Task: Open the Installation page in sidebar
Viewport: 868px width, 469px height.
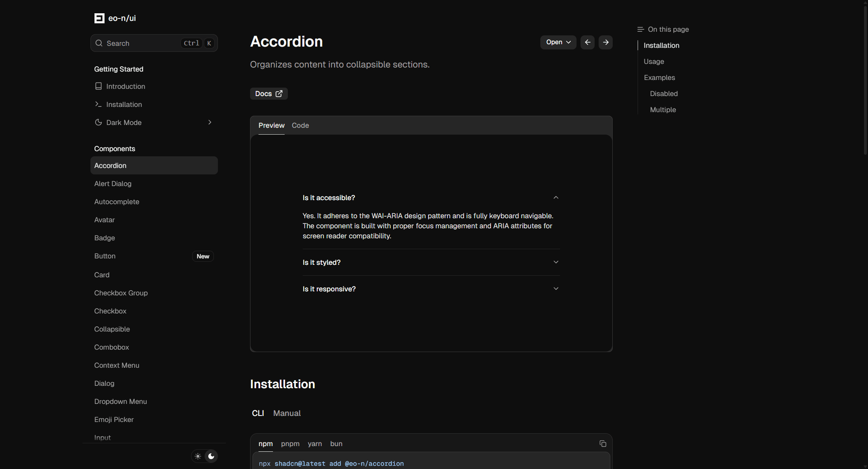Action: [154, 104]
